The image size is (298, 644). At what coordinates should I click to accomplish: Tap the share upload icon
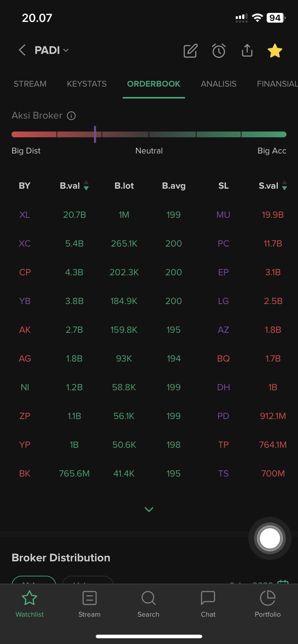click(247, 51)
